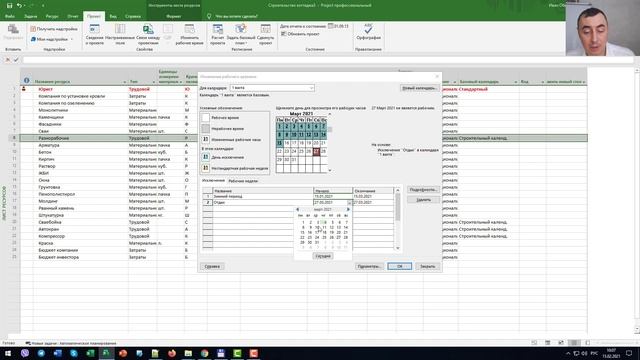The image size is (640, 360).
Task: Open the Отчет ribbon tab
Action: (x=73, y=16)
